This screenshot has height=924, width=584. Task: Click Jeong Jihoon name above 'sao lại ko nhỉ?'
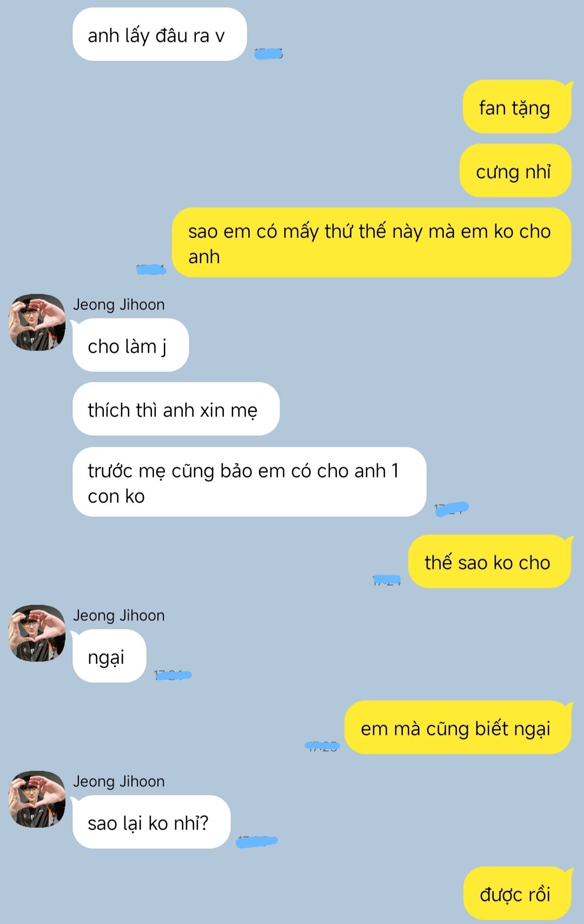tap(119, 781)
